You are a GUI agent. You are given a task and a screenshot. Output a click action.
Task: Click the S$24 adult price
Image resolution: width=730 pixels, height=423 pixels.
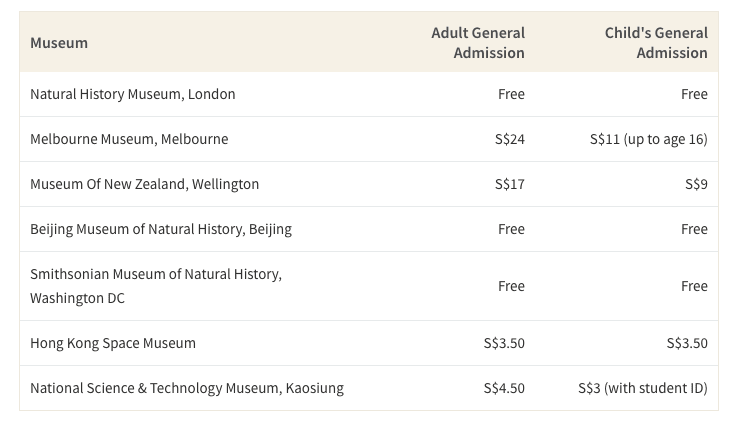[x=510, y=139]
